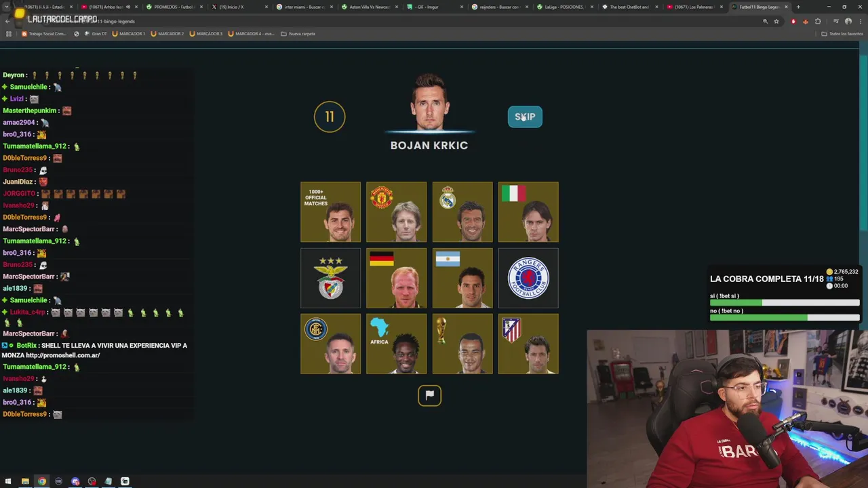This screenshot has width=868, height=488.
Task: Select the Atletico Madrid crest bingo cell
Action: coord(528,344)
